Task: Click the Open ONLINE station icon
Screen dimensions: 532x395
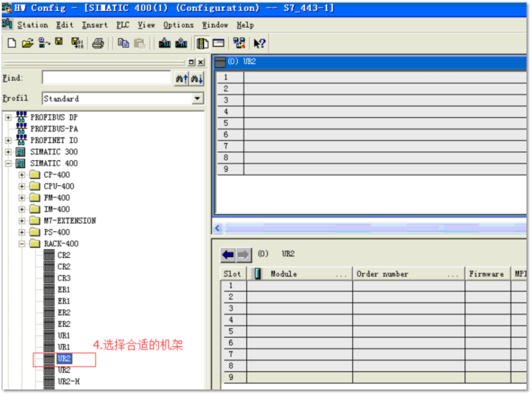Action: (x=44, y=43)
